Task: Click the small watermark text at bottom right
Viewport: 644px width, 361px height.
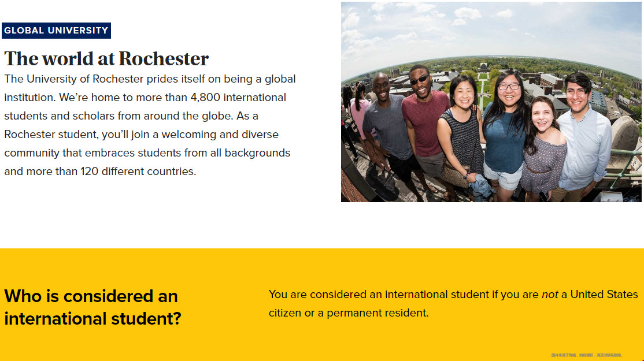Action: 586,355
